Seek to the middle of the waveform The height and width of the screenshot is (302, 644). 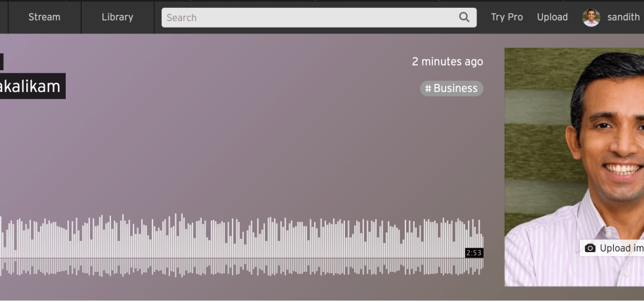tap(241, 236)
